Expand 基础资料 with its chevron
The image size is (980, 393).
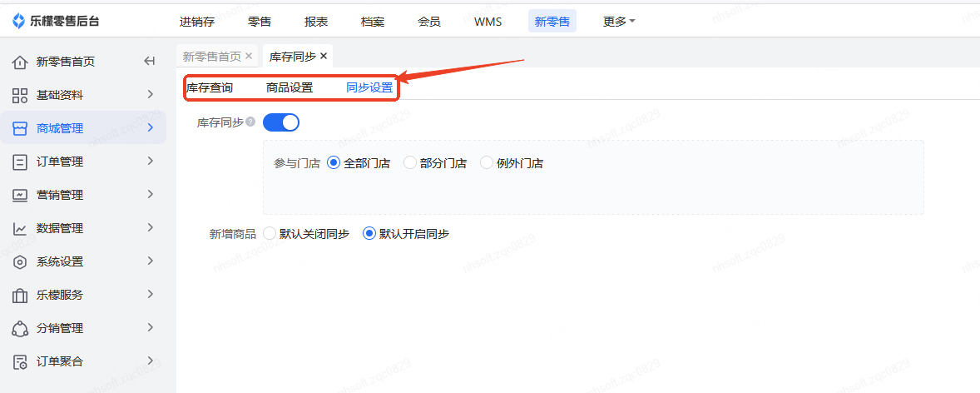150,94
